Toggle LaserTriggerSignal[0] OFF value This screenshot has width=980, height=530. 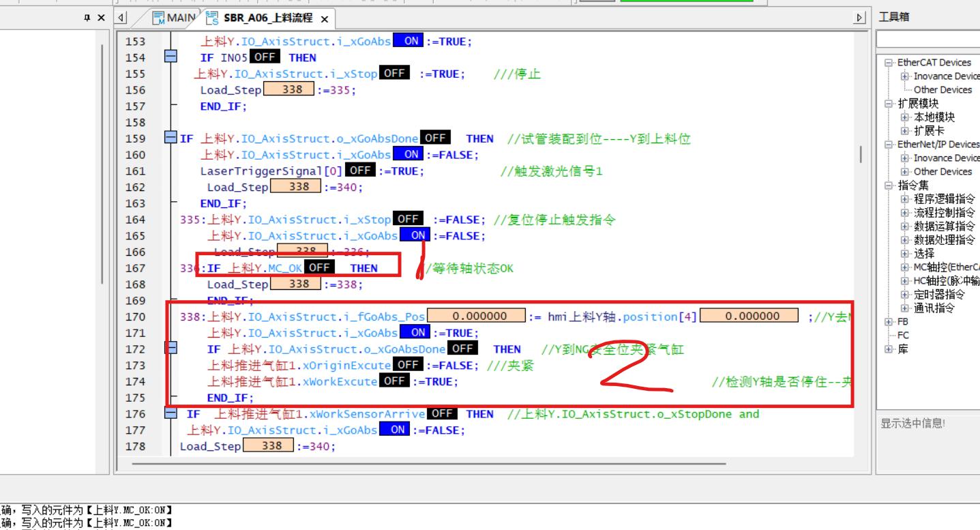360,171
